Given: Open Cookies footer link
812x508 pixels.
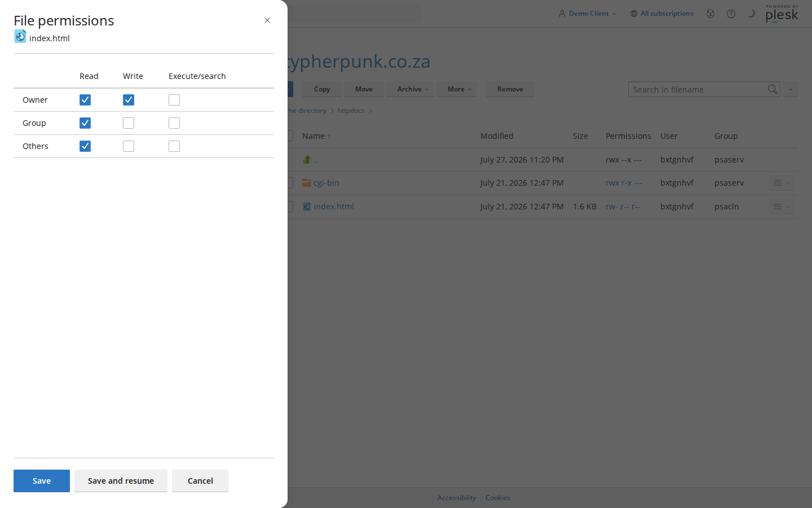Looking at the screenshot, I should pyautogui.click(x=498, y=498).
